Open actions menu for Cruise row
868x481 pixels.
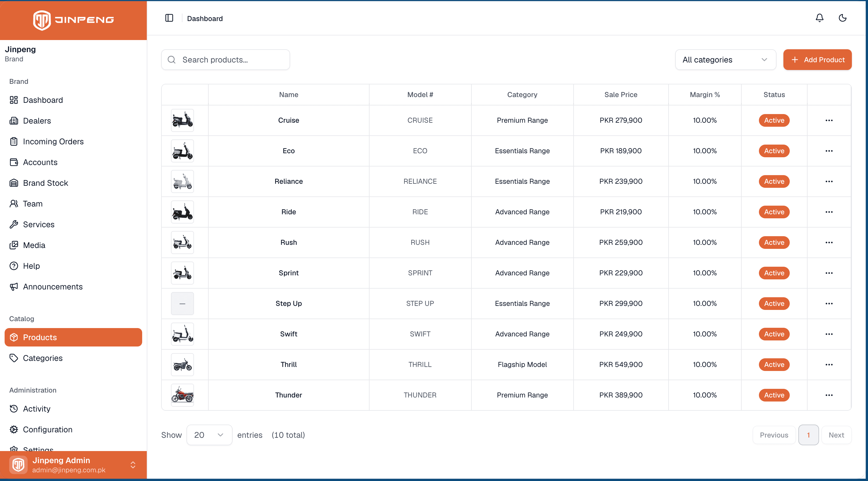829,120
